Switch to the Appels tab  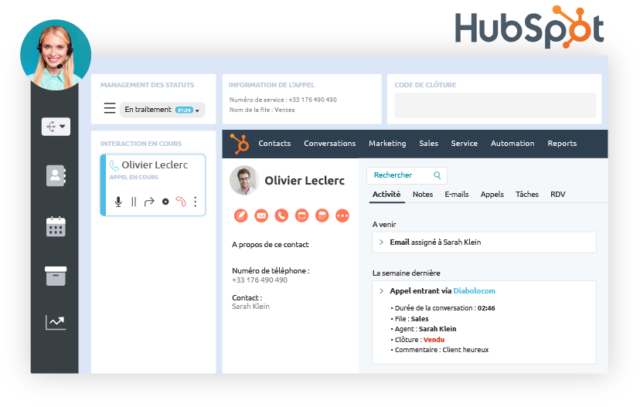(x=492, y=194)
